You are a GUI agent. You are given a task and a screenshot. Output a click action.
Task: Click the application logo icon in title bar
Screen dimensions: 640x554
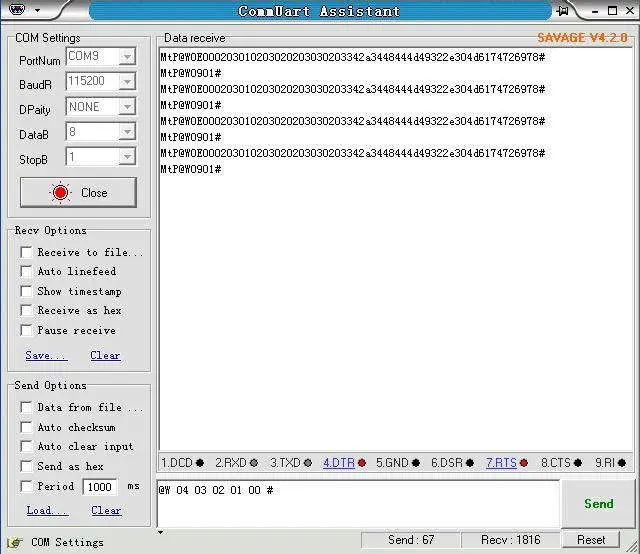click(17, 9)
